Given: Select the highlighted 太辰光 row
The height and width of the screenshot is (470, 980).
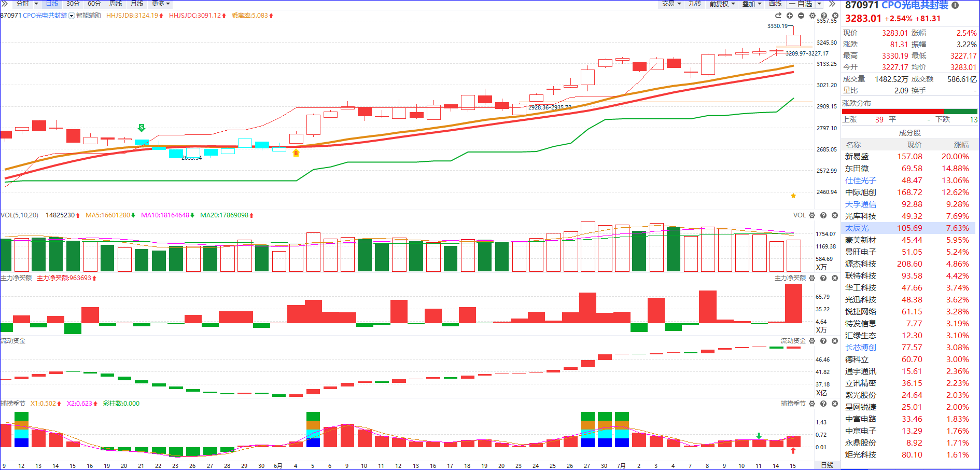Looking at the screenshot, I should point(908,228).
